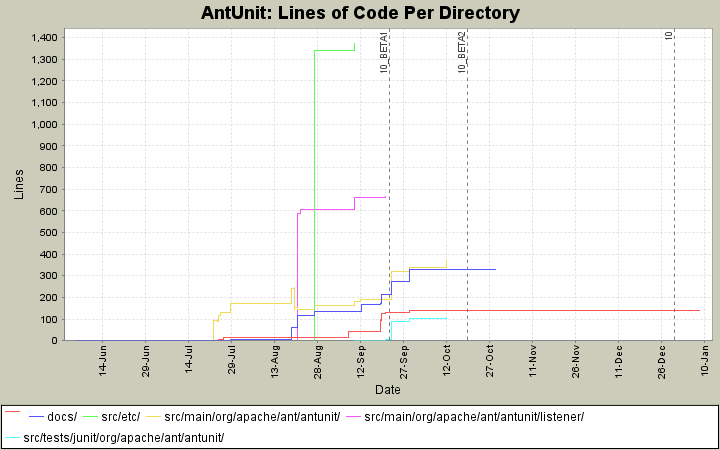Click the blue docs/ legend color line
The height and width of the screenshot is (450, 720).
pyautogui.click(x=36, y=417)
